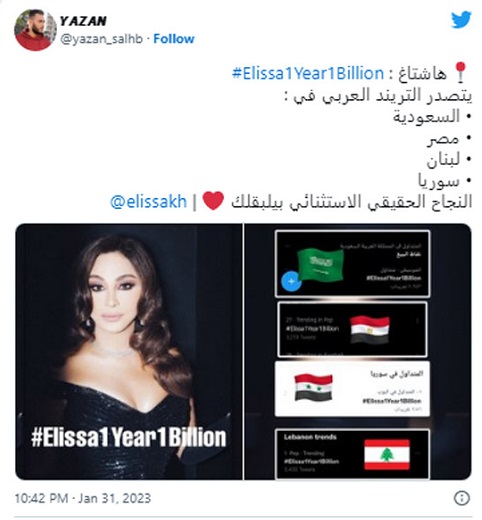482x520 pixels.
Task: Open the Lebanon trends screenshot card
Action: tap(352, 454)
